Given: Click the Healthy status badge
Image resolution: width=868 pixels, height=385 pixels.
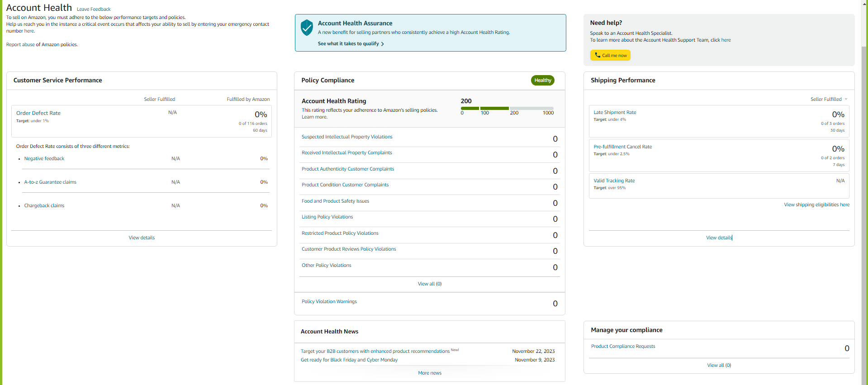Looking at the screenshot, I should (x=542, y=80).
